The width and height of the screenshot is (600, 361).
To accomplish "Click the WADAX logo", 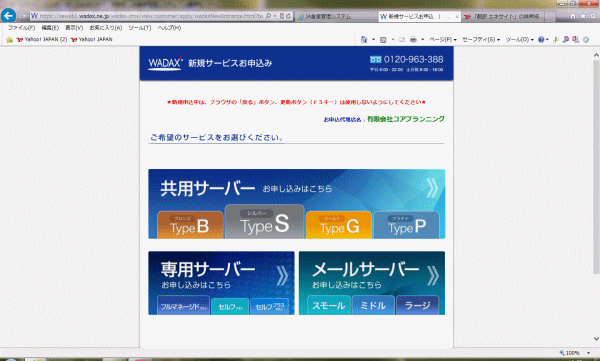I will point(165,64).
